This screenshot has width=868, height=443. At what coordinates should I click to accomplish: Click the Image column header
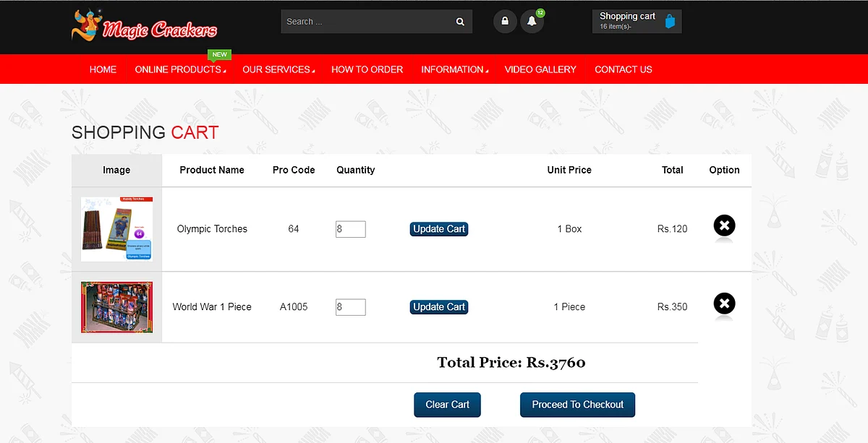pos(116,171)
